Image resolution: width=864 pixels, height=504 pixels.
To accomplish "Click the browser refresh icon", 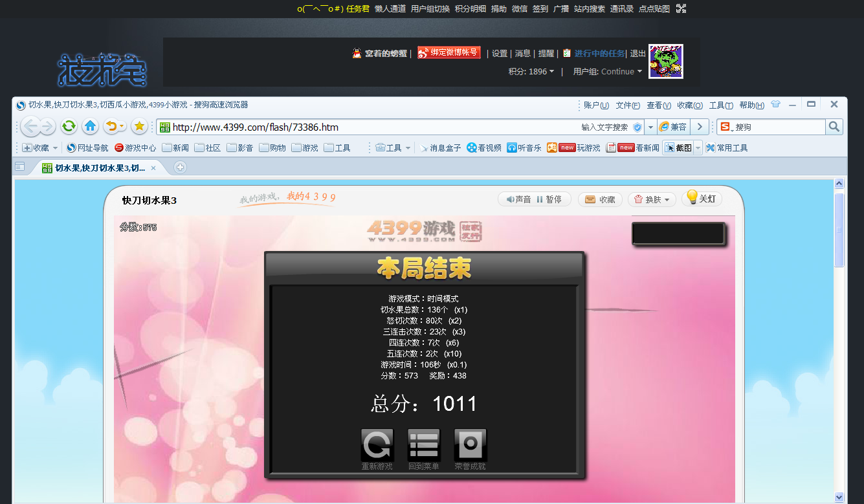I will coord(69,126).
